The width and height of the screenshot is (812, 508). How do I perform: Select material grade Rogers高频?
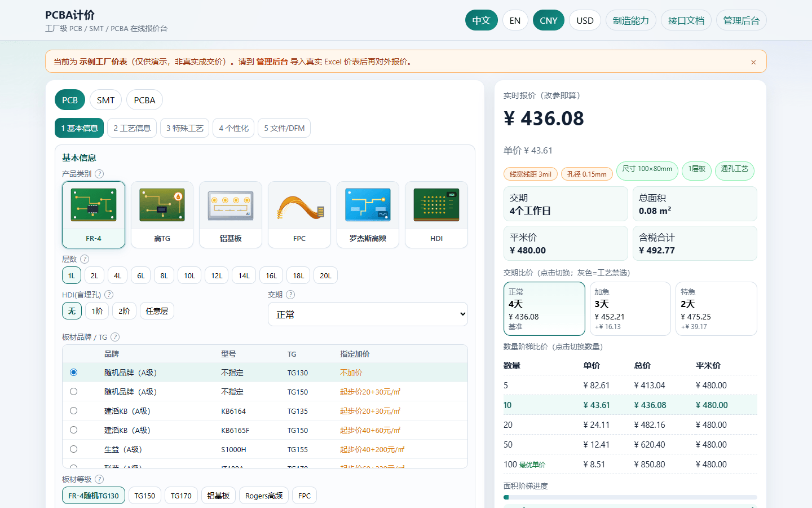[x=264, y=496]
